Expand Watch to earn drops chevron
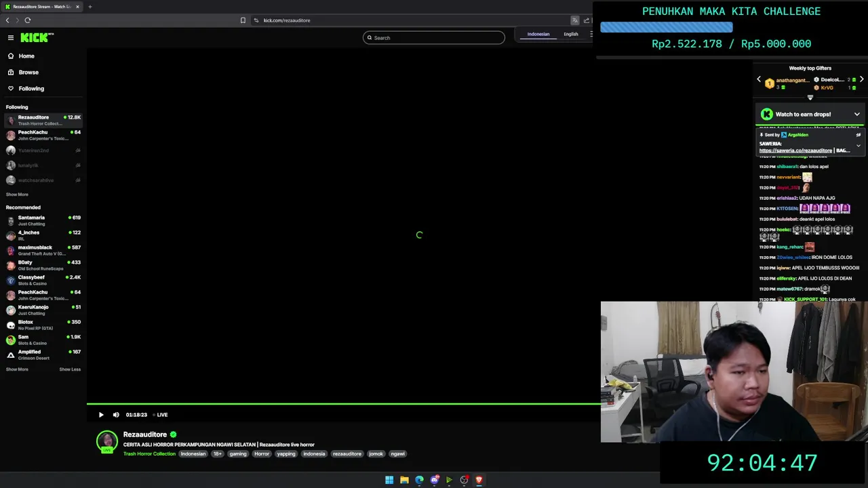Viewport: 868px width, 488px height. [857, 115]
